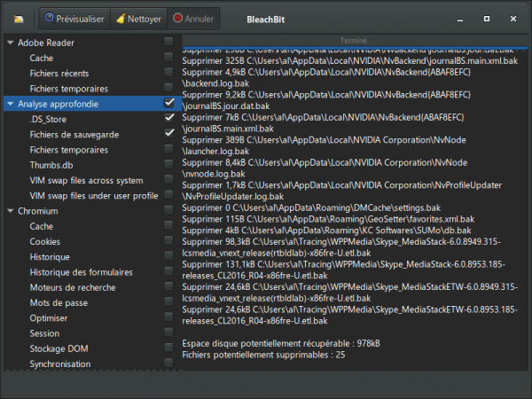Viewport: 532px width, 399px height.
Task: Click the SUMo db.bak log line
Action: click(x=326, y=231)
